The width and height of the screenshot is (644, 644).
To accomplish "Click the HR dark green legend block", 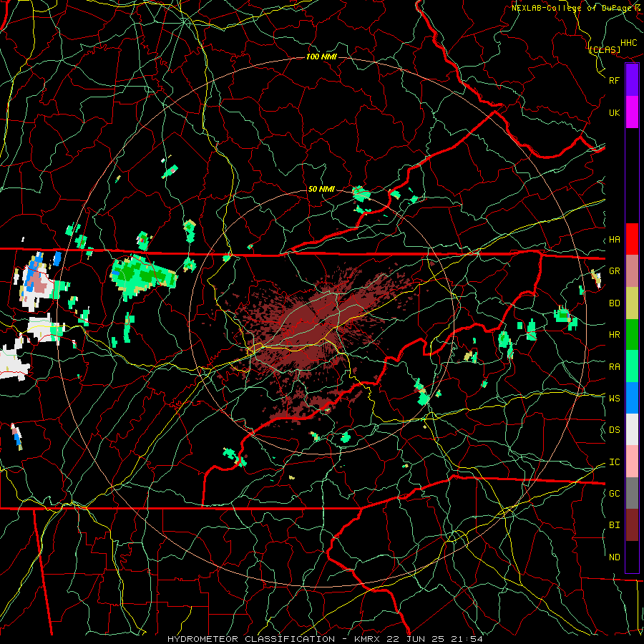I will 632,334.
